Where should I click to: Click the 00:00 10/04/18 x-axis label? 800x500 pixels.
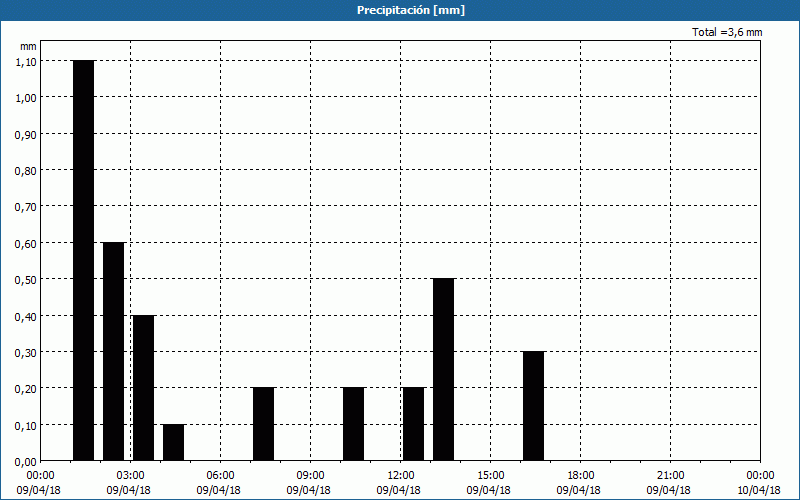point(759,483)
